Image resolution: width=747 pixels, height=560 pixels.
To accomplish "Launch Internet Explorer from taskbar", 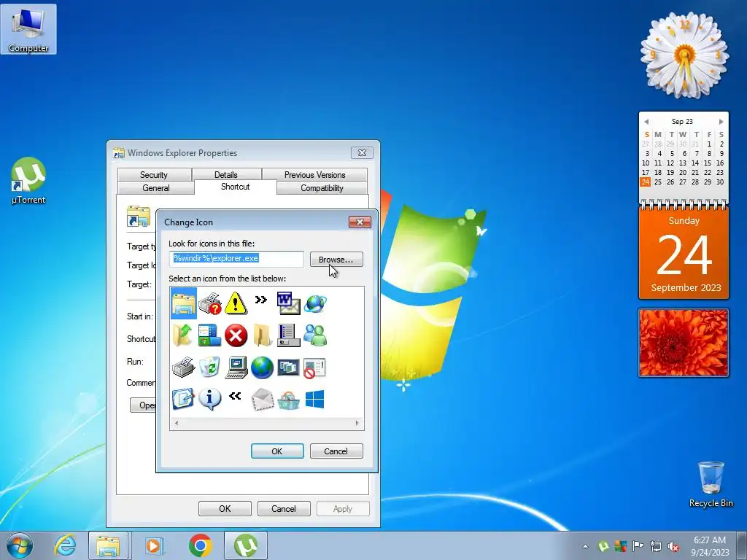I will coord(65,545).
